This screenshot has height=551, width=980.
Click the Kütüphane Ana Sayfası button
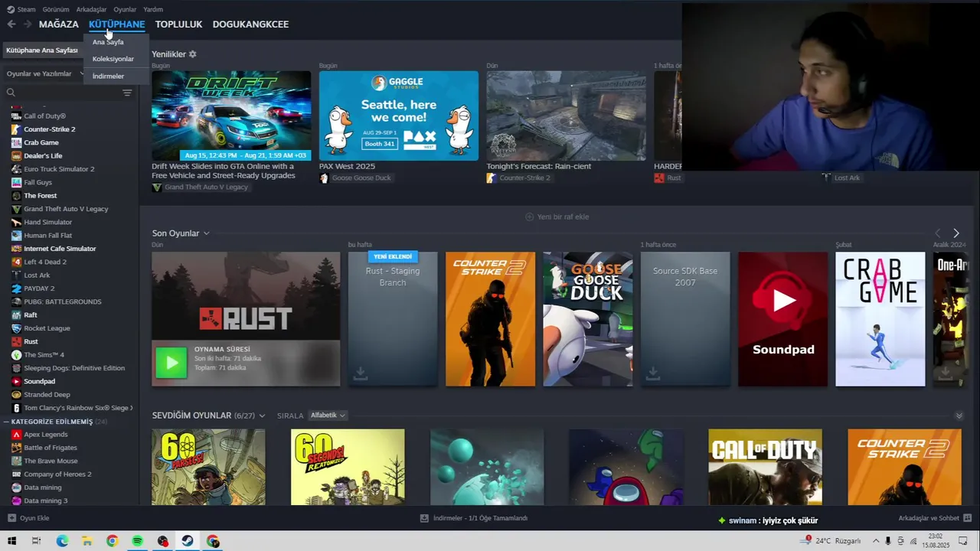click(42, 51)
